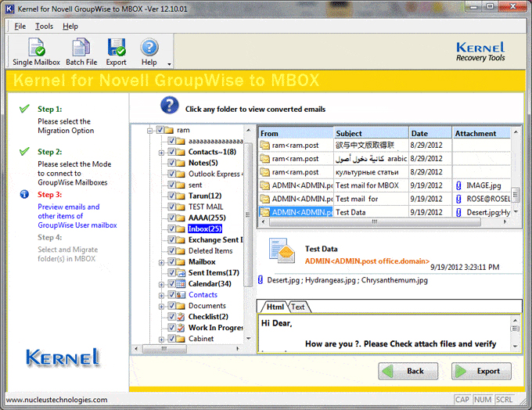Image resolution: width=532 pixels, height=410 pixels.
Task: Toggle the Inbox(25) folder checkbox
Action: point(171,228)
